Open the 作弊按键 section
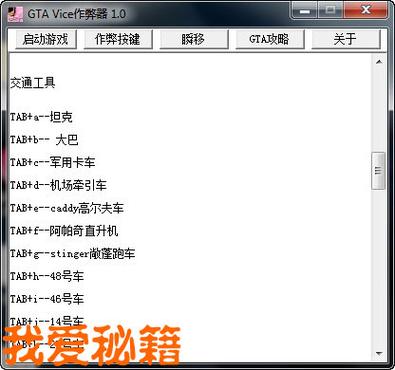395x370 pixels. pos(118,39)
